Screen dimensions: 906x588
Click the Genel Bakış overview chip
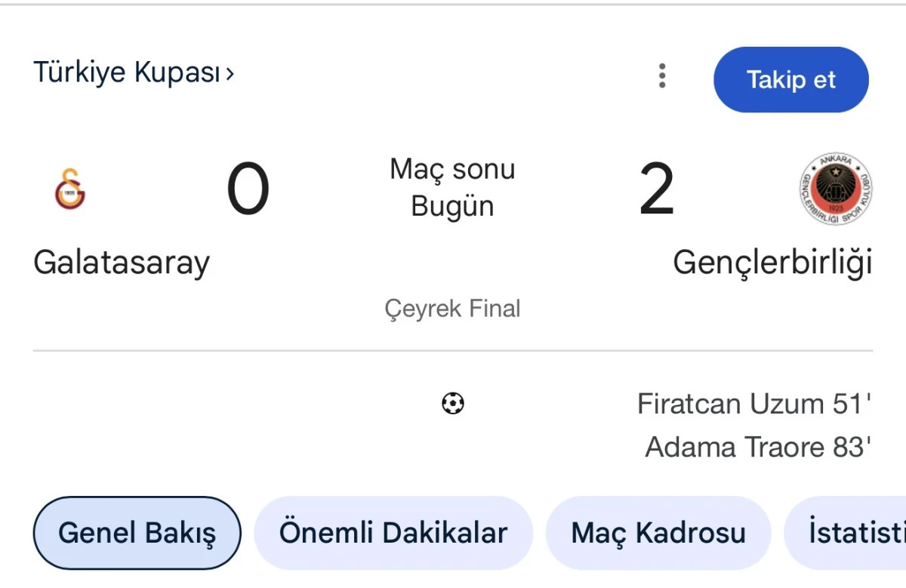[x=137, y=532]
